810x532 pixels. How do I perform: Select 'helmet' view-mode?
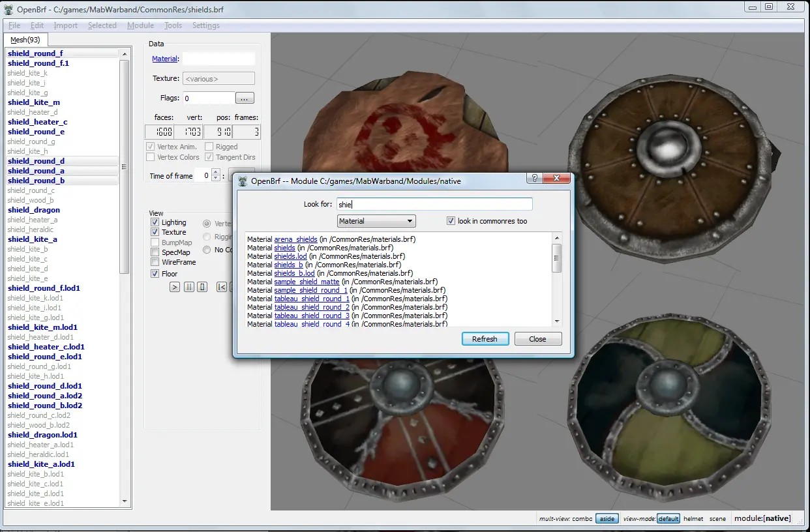click(694, 518)
